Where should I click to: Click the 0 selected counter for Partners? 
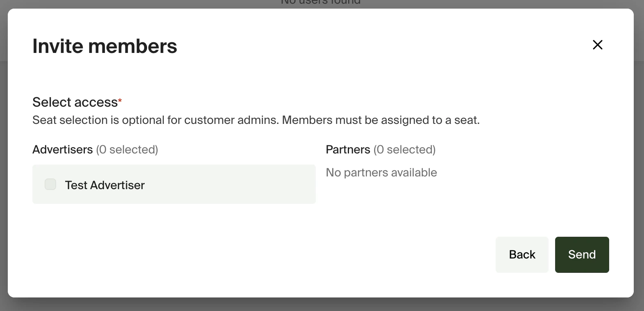tap(404, 149)
